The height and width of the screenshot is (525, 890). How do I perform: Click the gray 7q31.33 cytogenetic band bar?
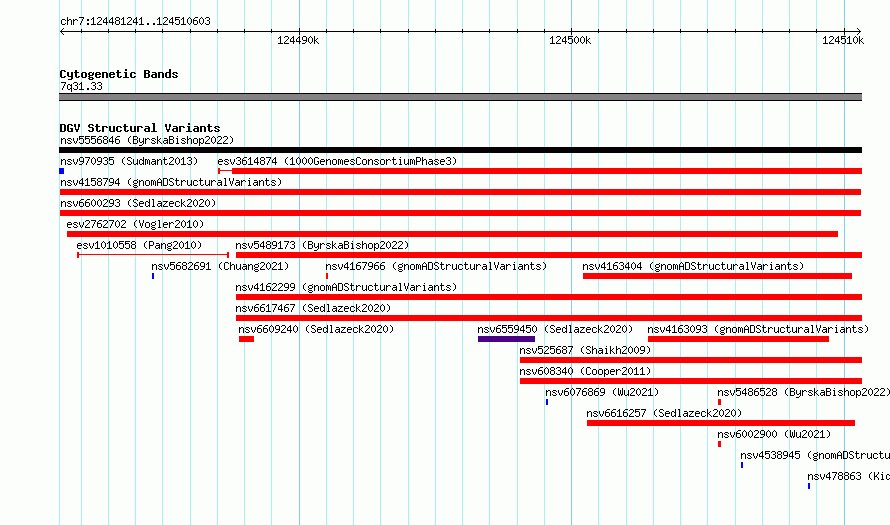[x=460, y=97]
